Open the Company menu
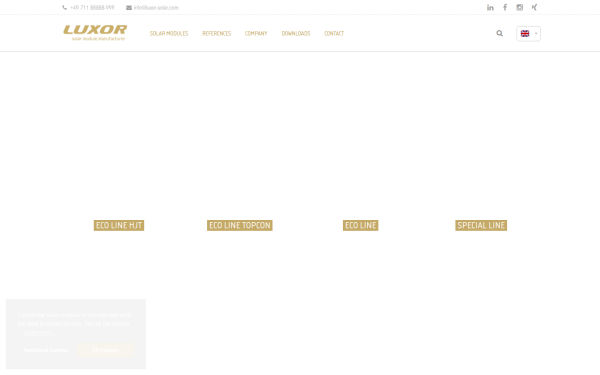Image resolution: width=600 pixels, height=375 pixels. pyautogui.click(x=256, y=34)
